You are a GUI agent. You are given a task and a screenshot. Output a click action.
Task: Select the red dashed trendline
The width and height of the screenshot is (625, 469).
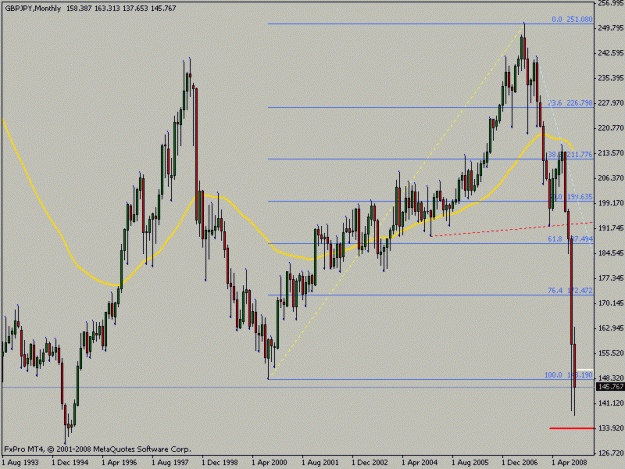pyautogui.click(x=512, y=229)
